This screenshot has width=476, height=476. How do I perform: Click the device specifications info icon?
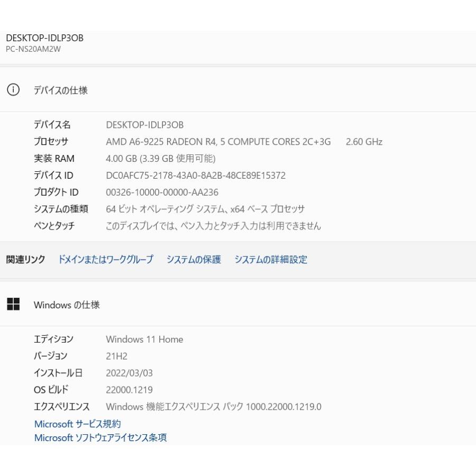pyautogui.click(x=13, y=90)
